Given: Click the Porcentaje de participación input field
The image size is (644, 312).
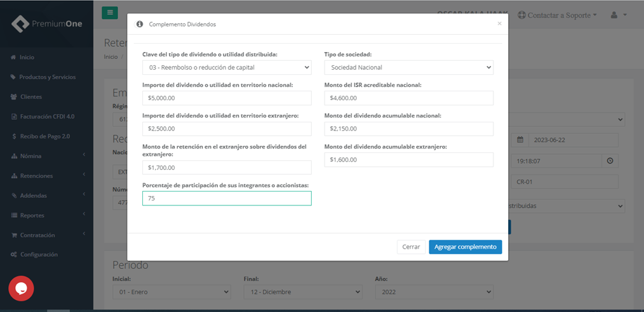Looking at the screenshot, I should (x=227, y=198).
